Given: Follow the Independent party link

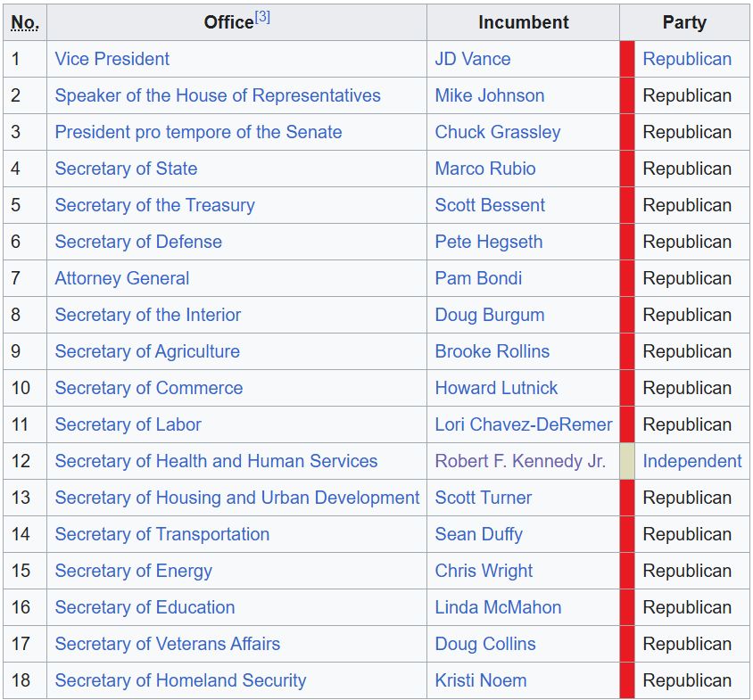Looking at the screenshot, I should pyautogui.click(x=692, y=461).
